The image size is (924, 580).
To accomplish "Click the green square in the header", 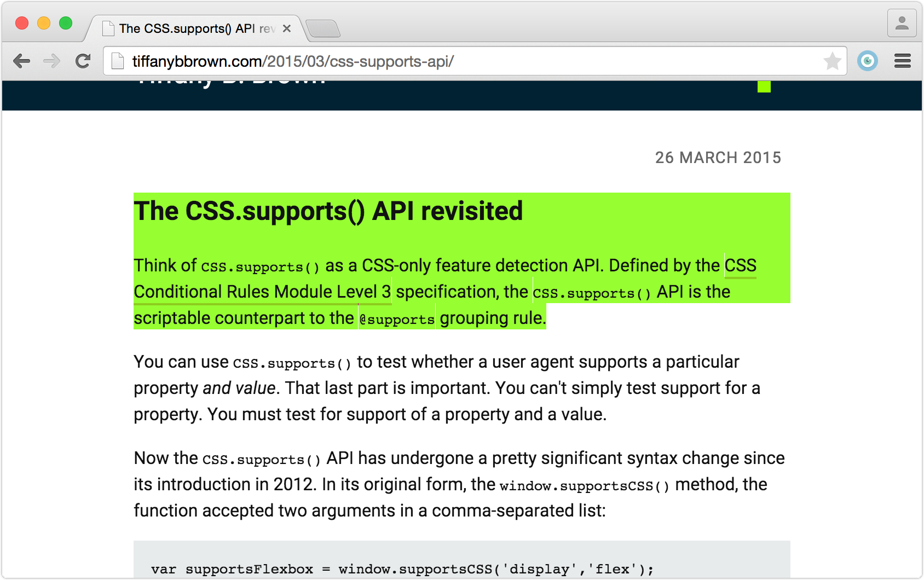I will pos(764,86).
